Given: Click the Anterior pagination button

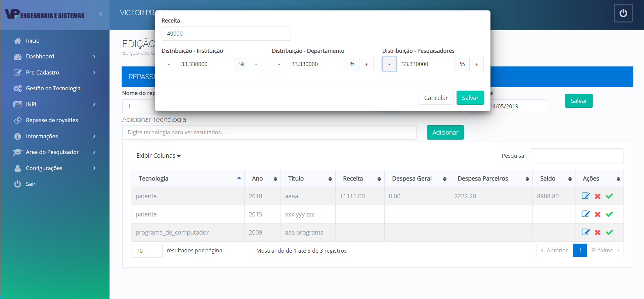Looking at the screenshot, I should coord(555,250).
